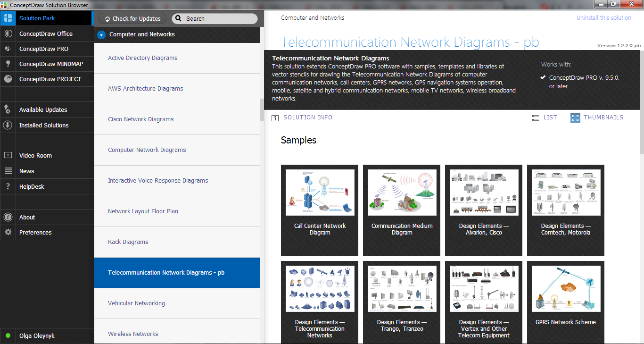Select Interactive Voice Response Diagrams
Image resolution: width=644 pixels, height=344 pixels.
177,181
